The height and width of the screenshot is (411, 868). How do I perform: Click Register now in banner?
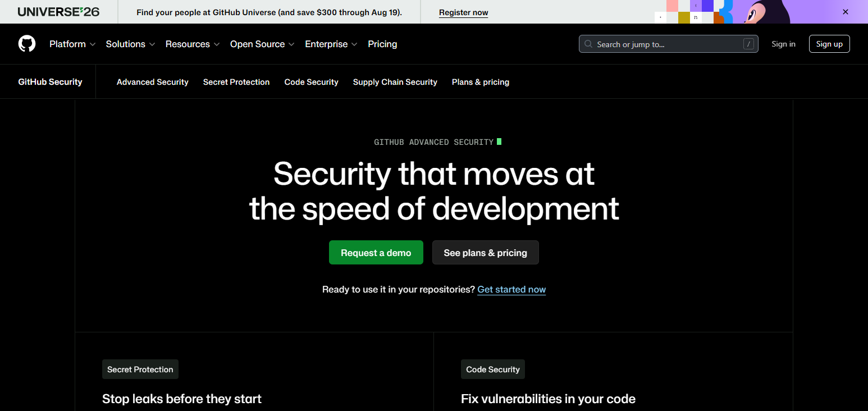[x=463, y=12]
